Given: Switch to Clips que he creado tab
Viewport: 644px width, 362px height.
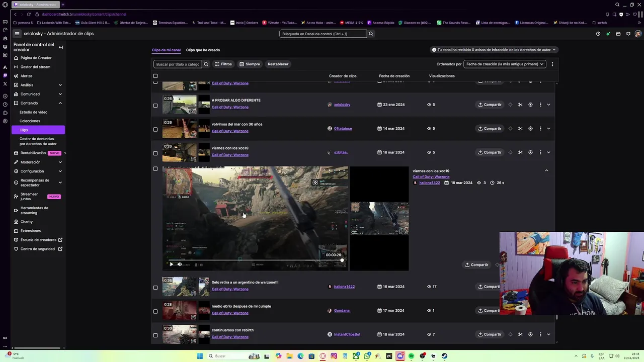Looking at the screenshot, I should 203,50.
